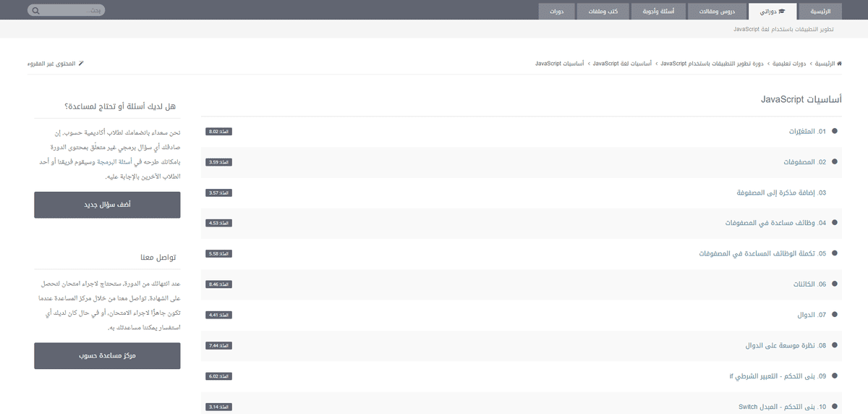This screenshot has width=868, height=414.
Task: Click duration badge 6.02 of lesson 09
Action: 218,376
